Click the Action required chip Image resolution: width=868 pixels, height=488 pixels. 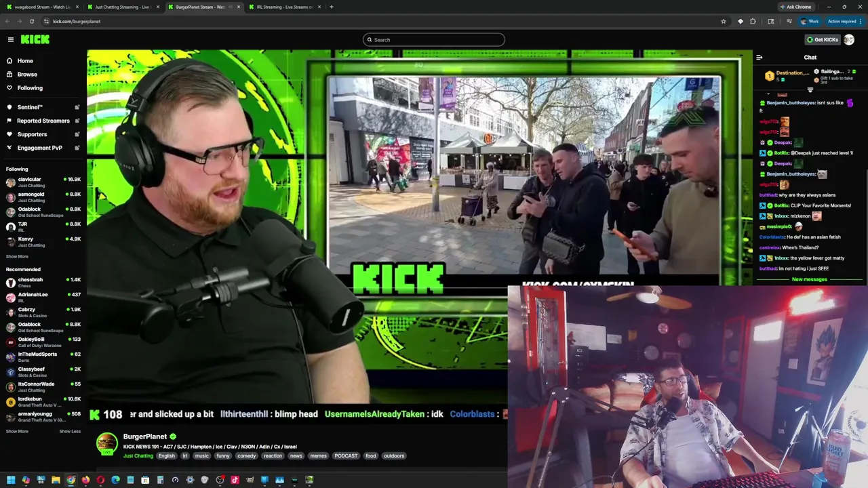(844, 21)
